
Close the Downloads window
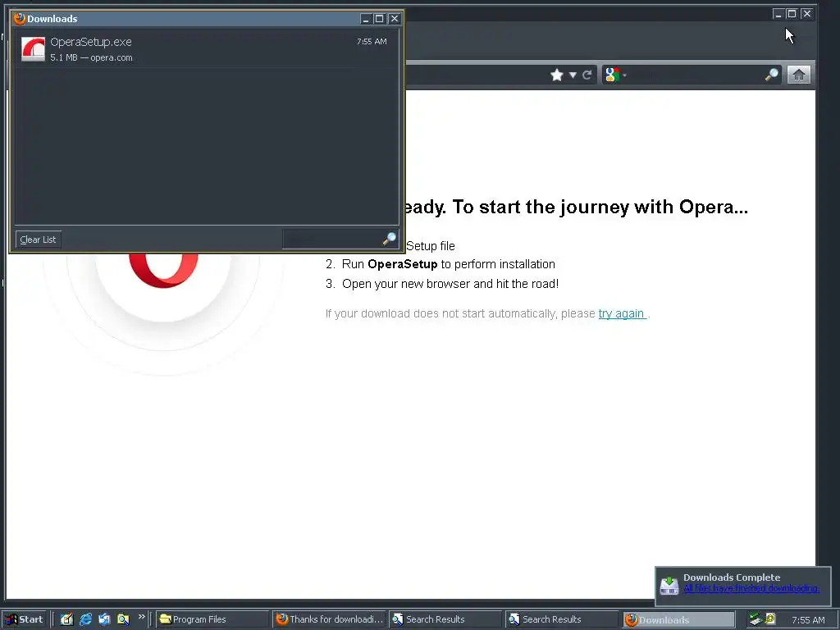pos(395,19)
